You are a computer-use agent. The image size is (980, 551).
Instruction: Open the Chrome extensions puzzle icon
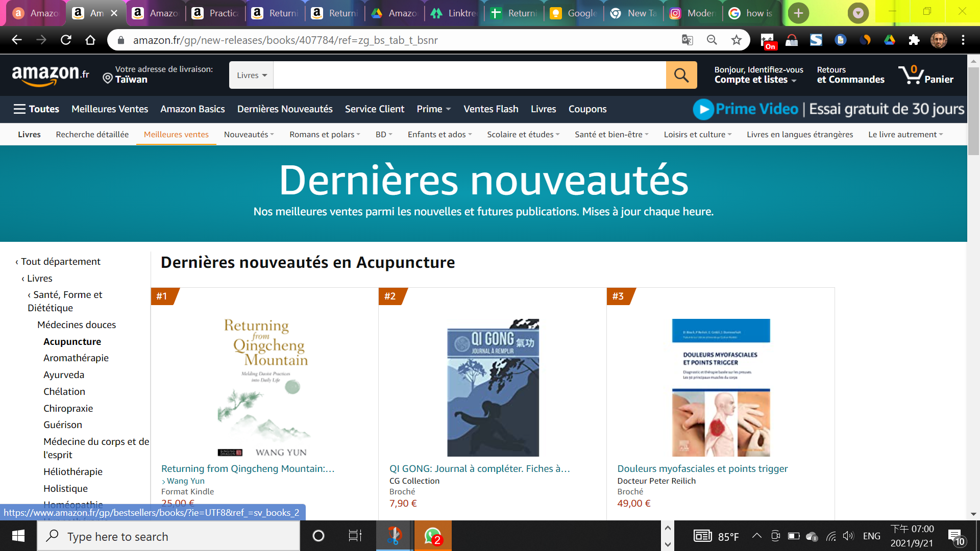[914, 40]
